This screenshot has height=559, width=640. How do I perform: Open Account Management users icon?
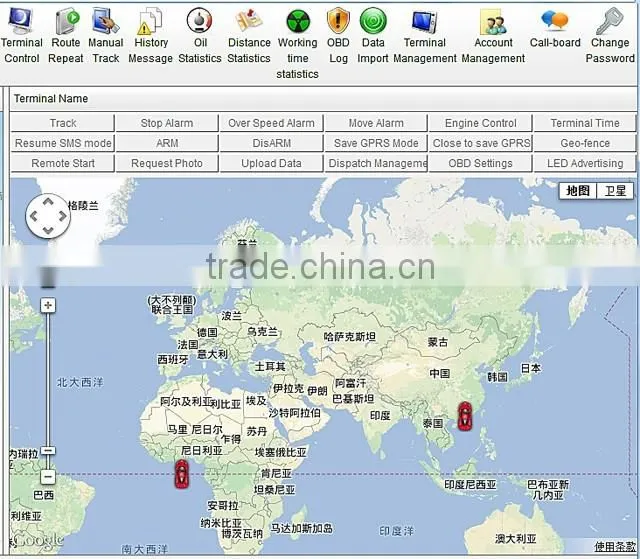coord(493,22)
